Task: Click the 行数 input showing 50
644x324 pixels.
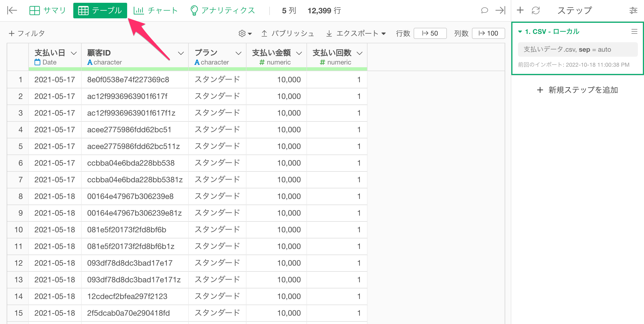Action: (430, 33)
